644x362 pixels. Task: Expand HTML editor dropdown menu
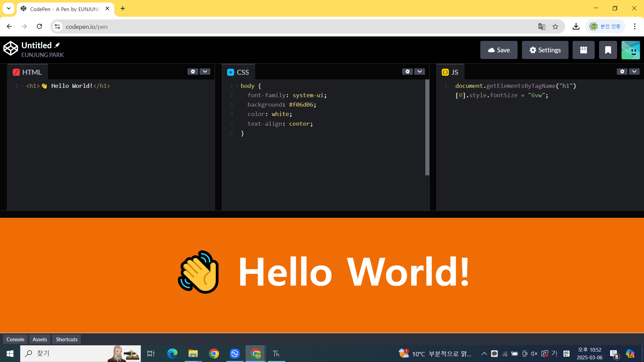pos(205,71)
